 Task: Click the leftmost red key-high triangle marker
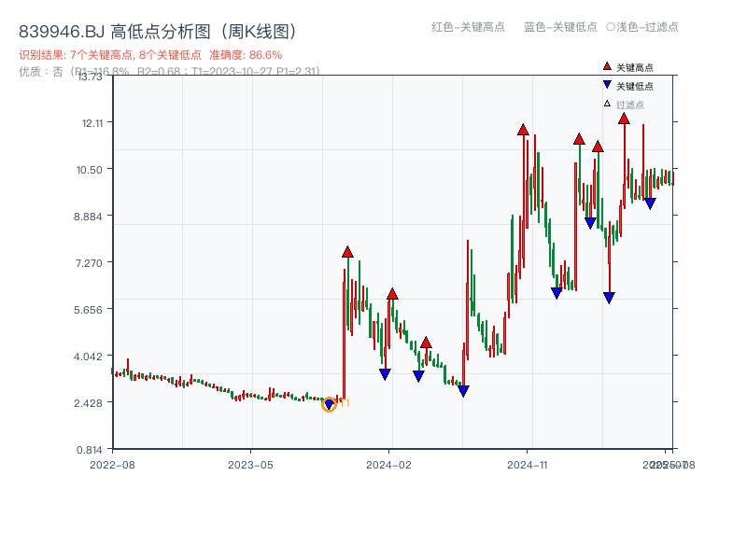[x=347, y=251]
